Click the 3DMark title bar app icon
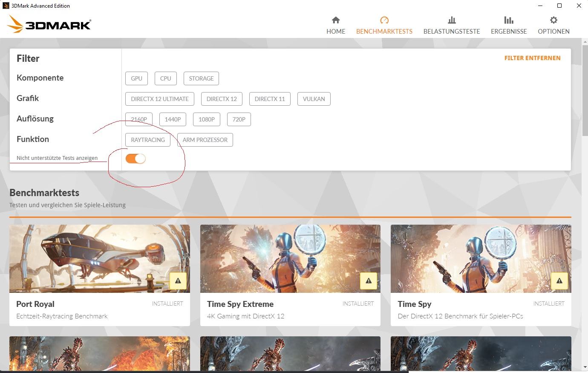This screenshot has height=373, width=588. tap(6, 6)
